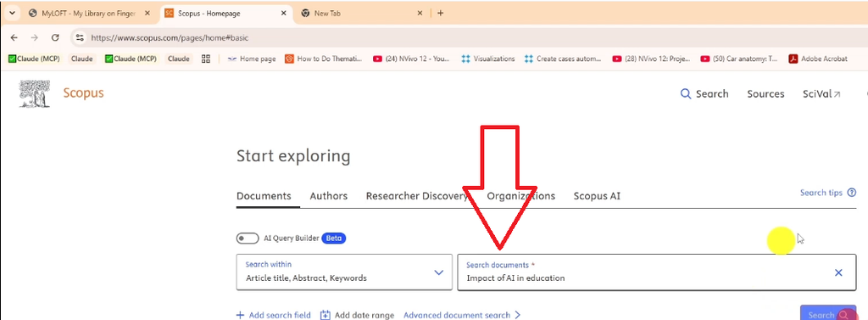Click Add date range
868x320 pixels.
click(x=358, y=315)
